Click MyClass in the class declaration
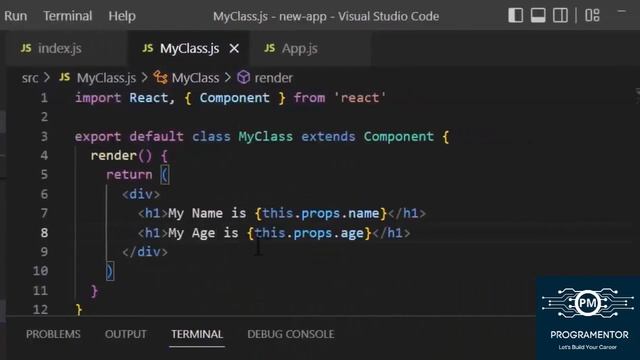This screenshot has width=640, height=360. pos(266,136)
